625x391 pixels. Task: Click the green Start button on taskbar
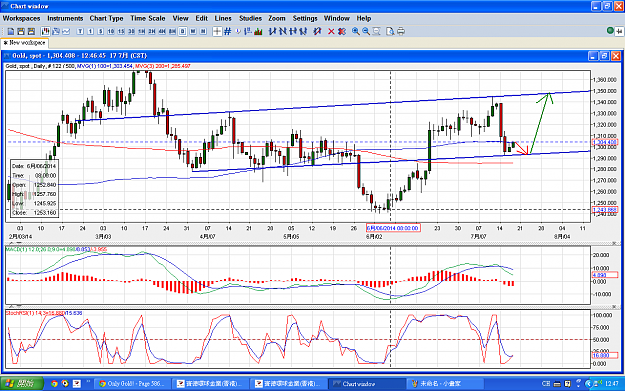pyautogui.click(x=22, y=383)
